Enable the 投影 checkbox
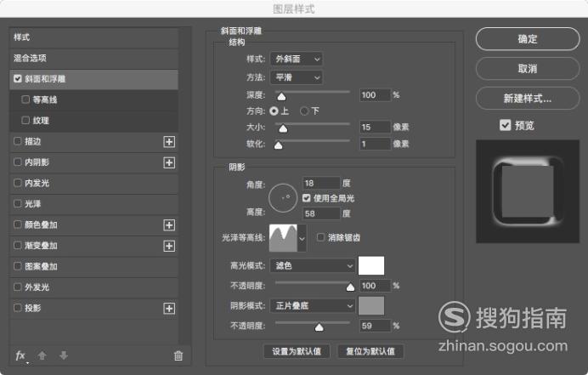 (17, 308)
